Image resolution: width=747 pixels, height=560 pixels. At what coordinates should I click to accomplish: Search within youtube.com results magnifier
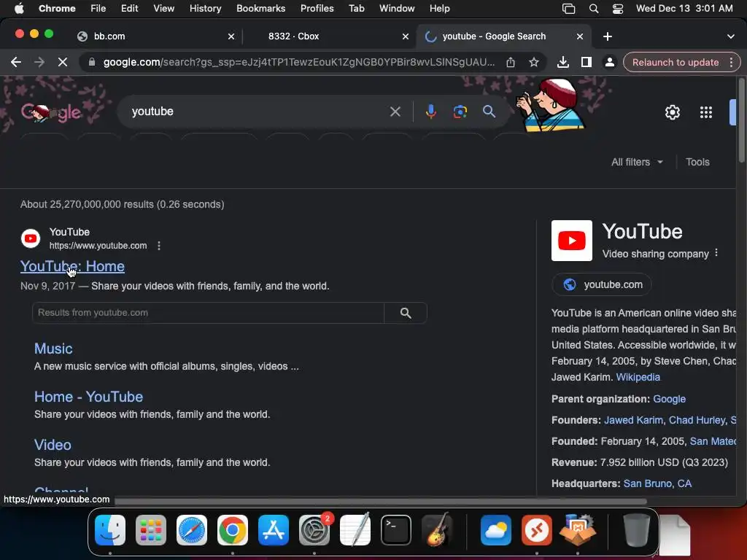(406, 313)
